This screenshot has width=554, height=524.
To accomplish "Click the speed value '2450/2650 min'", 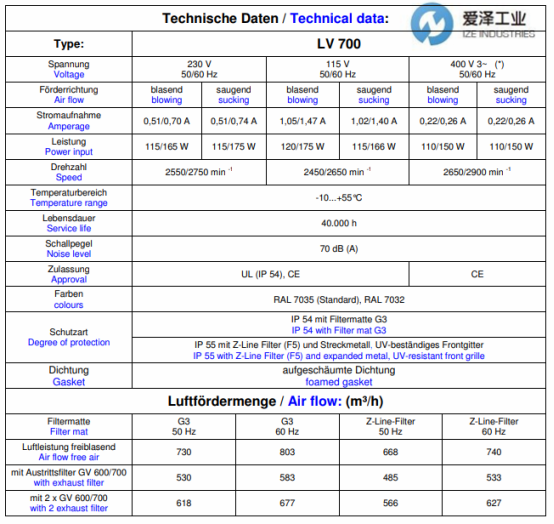I will 337,172.
